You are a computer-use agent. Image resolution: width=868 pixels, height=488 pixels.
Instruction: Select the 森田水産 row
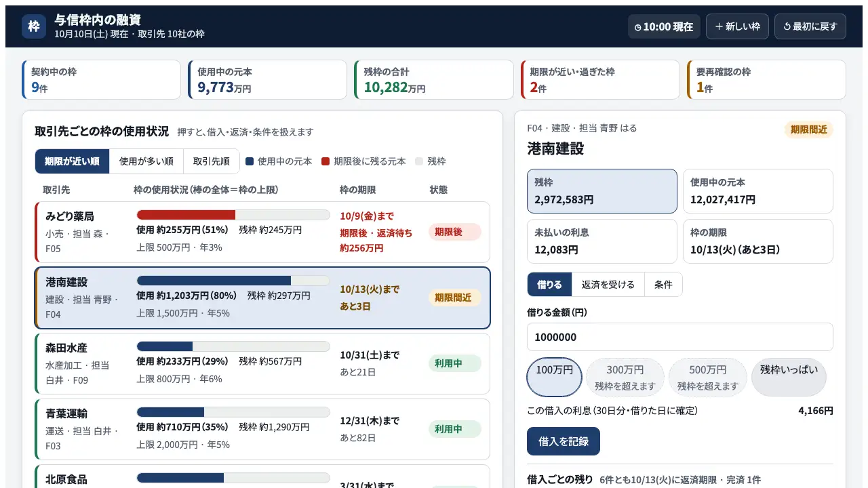coord(262,364)
